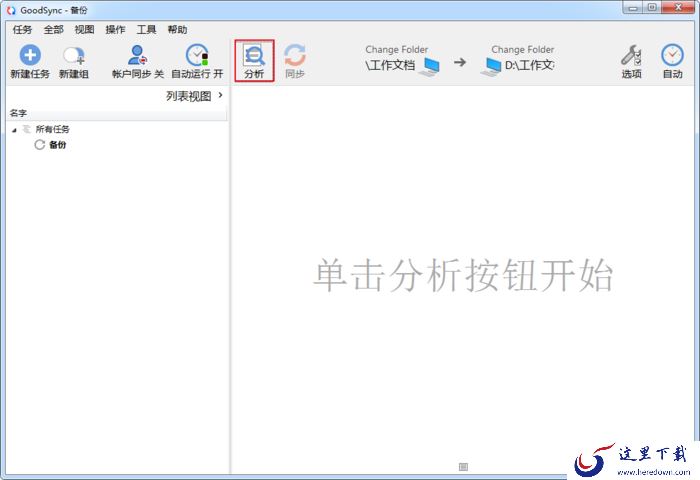This screenshot has width=700, height=480.
Task: Toggle 自动运行 auto-run clock
Action: (197, 62)
